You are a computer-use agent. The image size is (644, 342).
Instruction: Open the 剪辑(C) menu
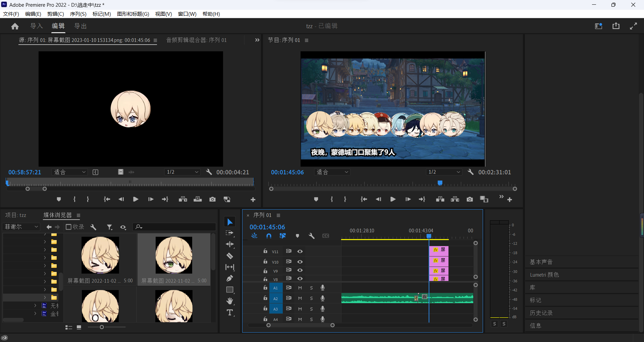click(55, 14)
